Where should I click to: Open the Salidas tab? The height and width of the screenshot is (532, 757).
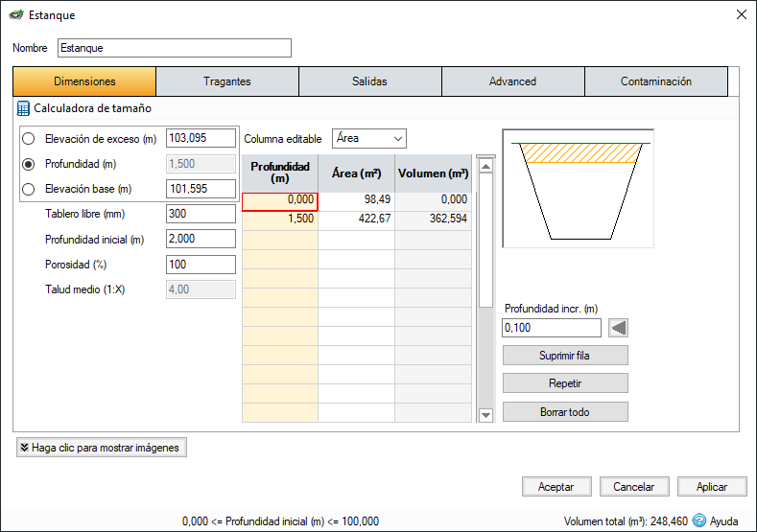(x=369, y=81)
